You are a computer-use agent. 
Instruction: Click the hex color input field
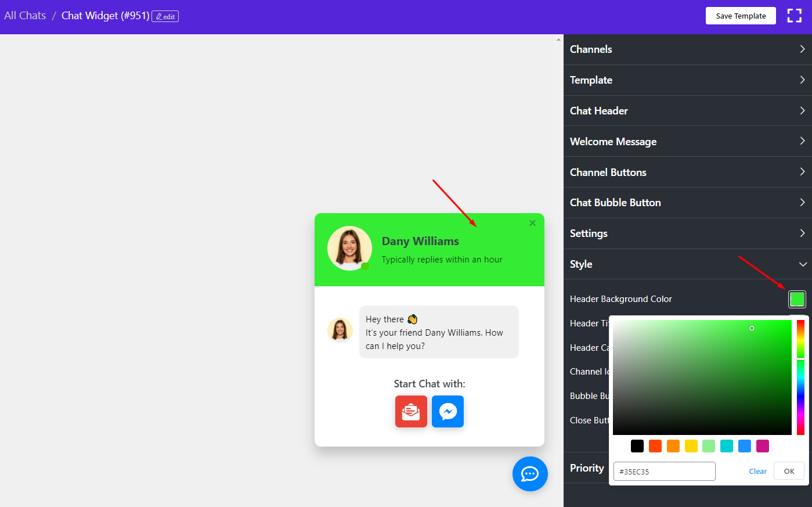[664, 472]
